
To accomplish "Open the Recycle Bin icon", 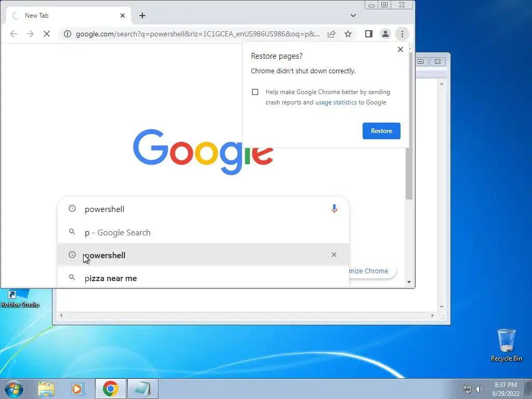I will coord(506,345).
